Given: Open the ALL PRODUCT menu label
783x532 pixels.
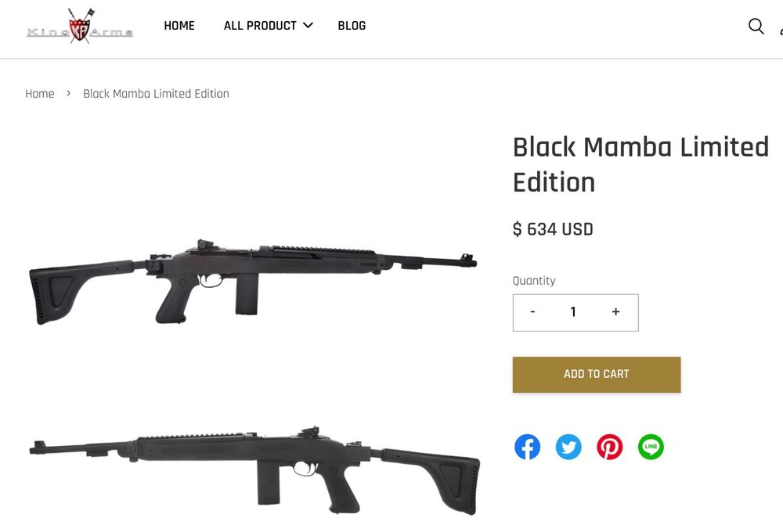Looking at the screenshot, I should tap(260, 26).
